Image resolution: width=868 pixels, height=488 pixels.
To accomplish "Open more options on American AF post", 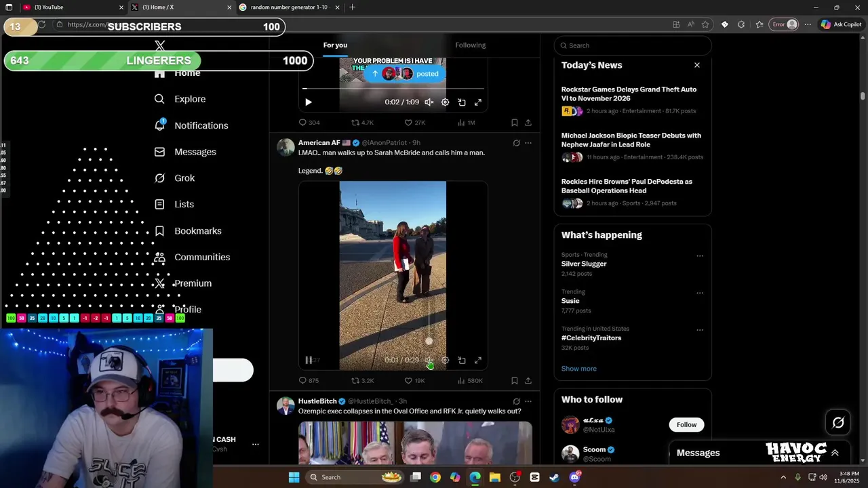I will pos(528,143).
